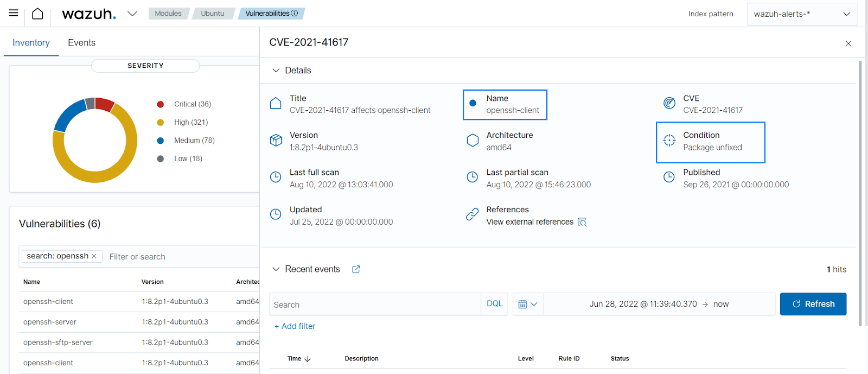Screen dimensions: 868x374
Task: Click the Level column header
Action: [526, 359]
